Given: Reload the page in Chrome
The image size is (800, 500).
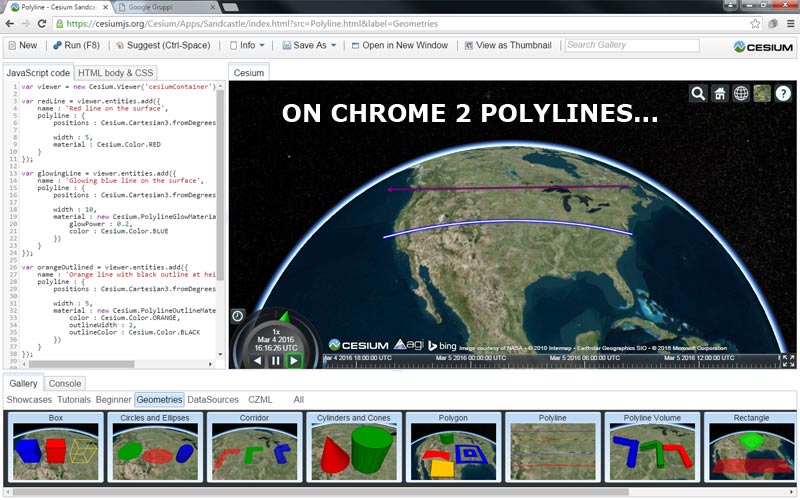Looking at the screenshot, I should click(42, 23).
